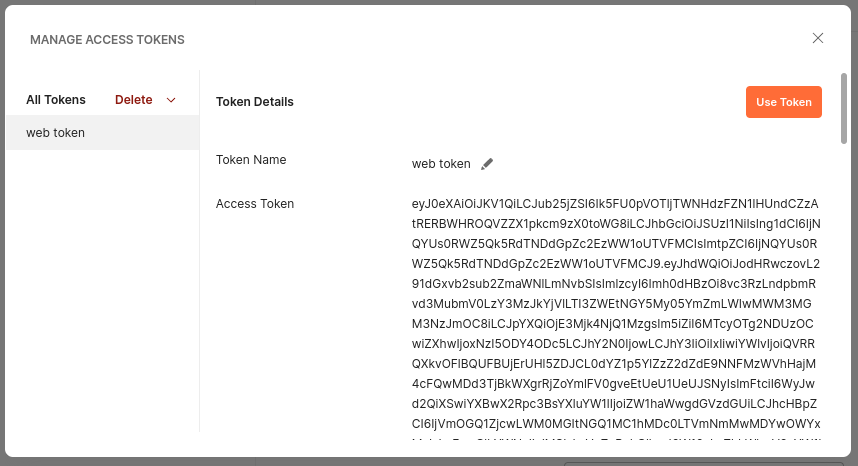
Task: Click the red Delete option
Action: tap(134, 100)
